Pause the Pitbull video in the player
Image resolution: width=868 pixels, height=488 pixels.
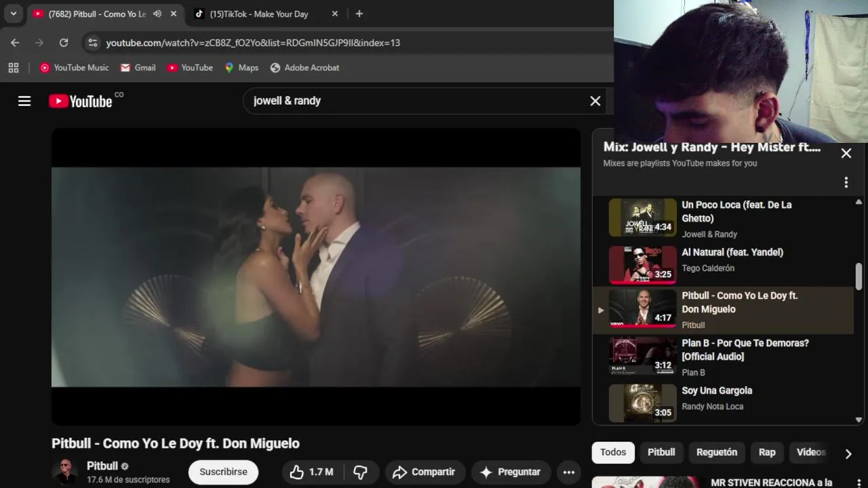tap(316, 277)
